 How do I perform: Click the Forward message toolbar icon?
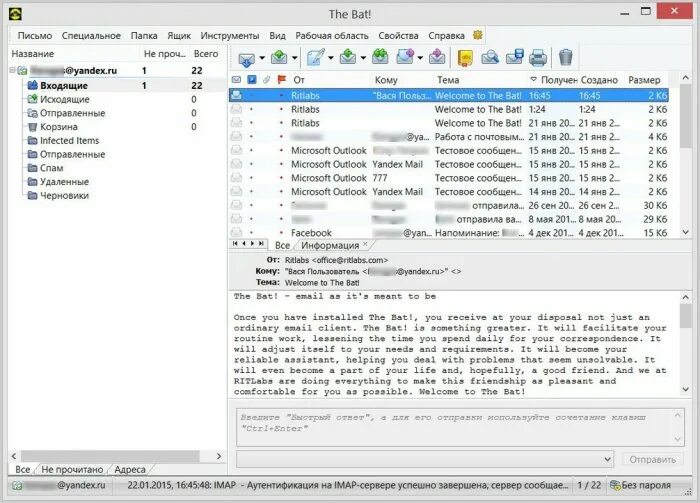[x=405, y=57]
